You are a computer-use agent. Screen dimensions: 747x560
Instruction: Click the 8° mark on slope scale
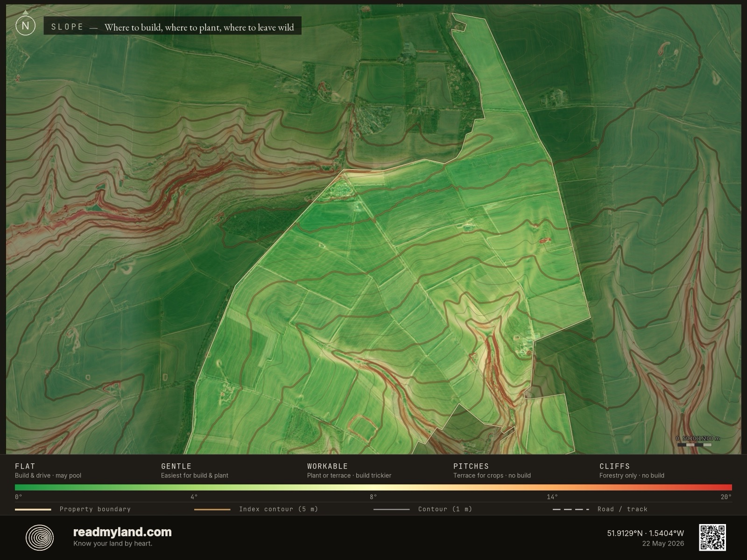click(373, 497)
